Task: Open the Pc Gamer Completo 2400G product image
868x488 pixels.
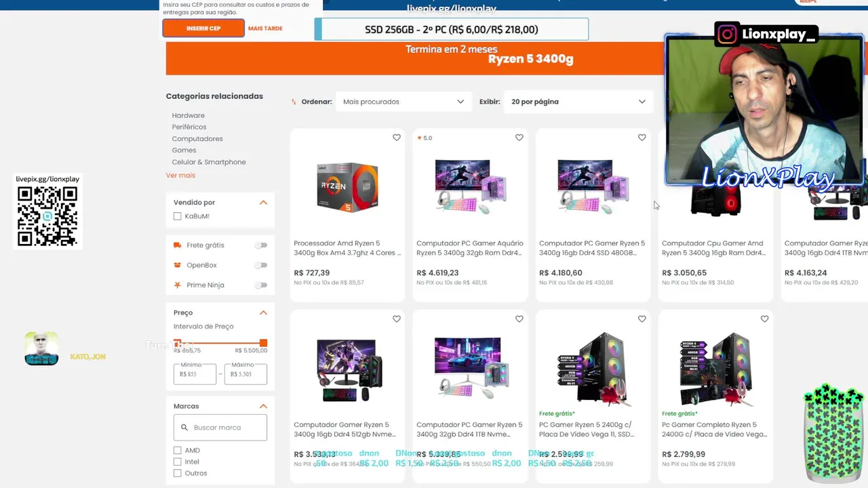Action: coord(715,369)
